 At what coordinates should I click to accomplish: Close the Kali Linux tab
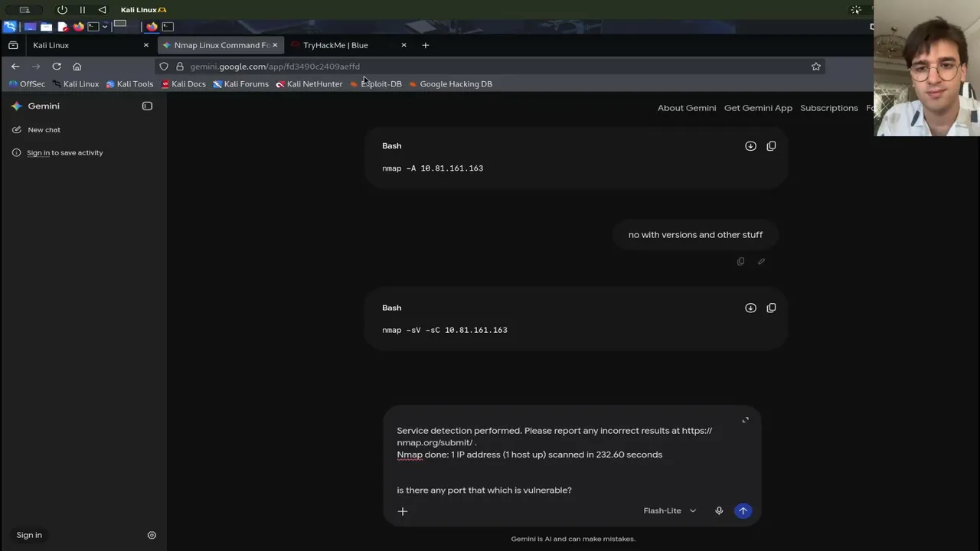pyautogui.click(x=146, y=45)
